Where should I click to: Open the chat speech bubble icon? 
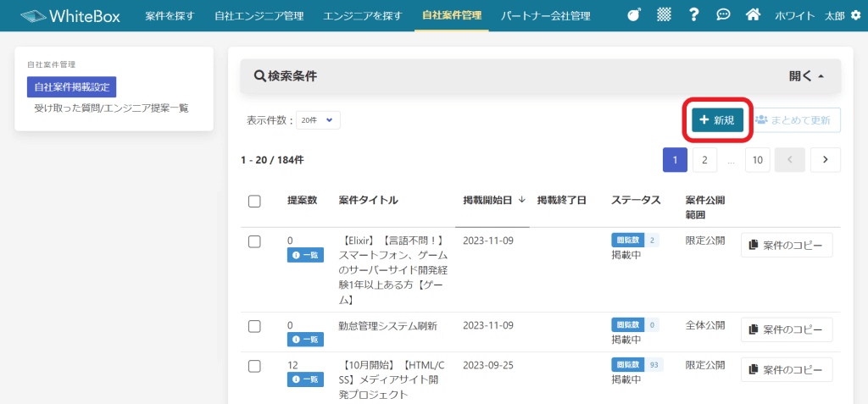(723, 15)
